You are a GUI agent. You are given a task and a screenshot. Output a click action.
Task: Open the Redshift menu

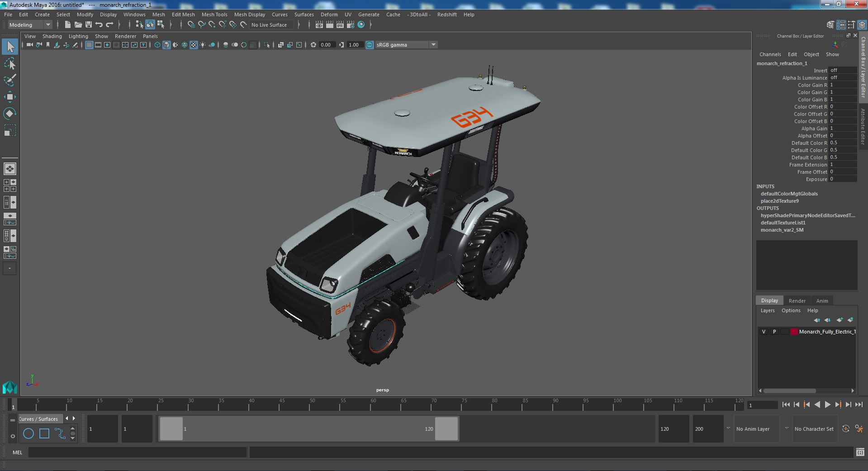(446, 14)
